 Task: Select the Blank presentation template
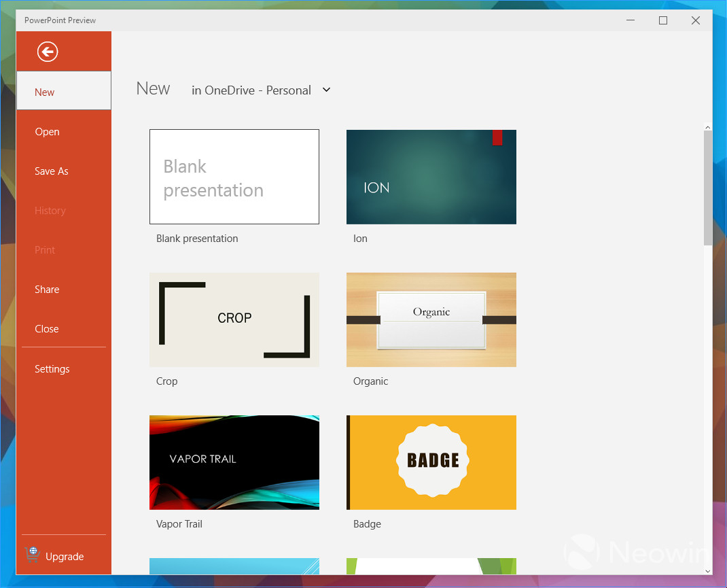coord(234,176)
